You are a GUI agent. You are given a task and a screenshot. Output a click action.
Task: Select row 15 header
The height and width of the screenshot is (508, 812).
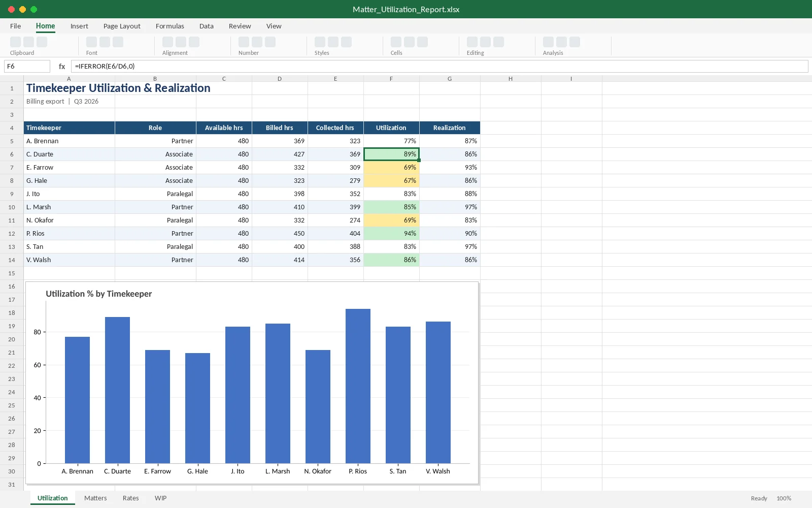pyautogui.click(x=12, y=273)
